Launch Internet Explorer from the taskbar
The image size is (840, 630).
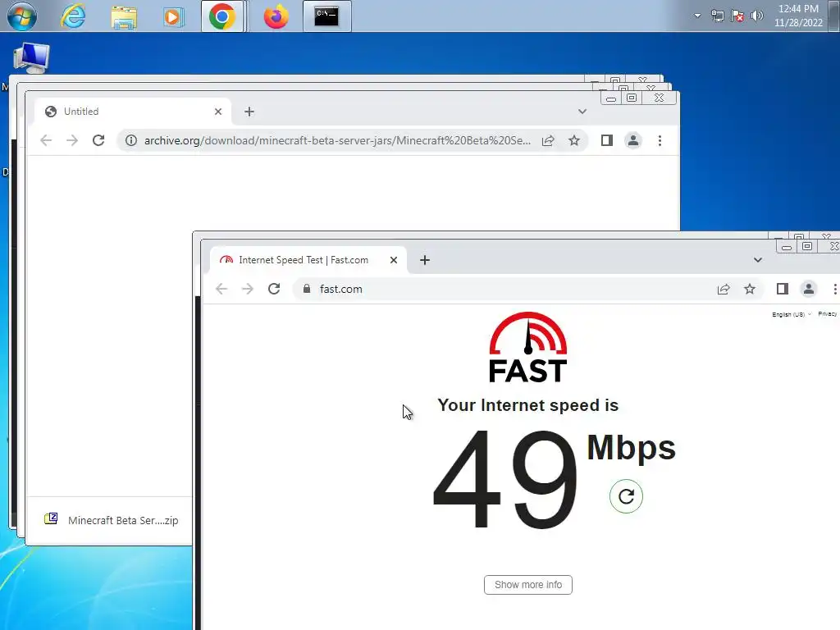pos(73,16)
